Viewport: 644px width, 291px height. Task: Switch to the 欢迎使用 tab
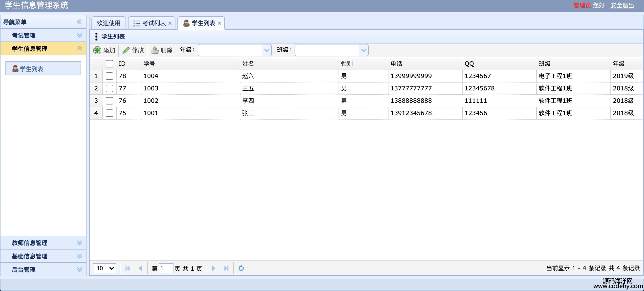108,23
